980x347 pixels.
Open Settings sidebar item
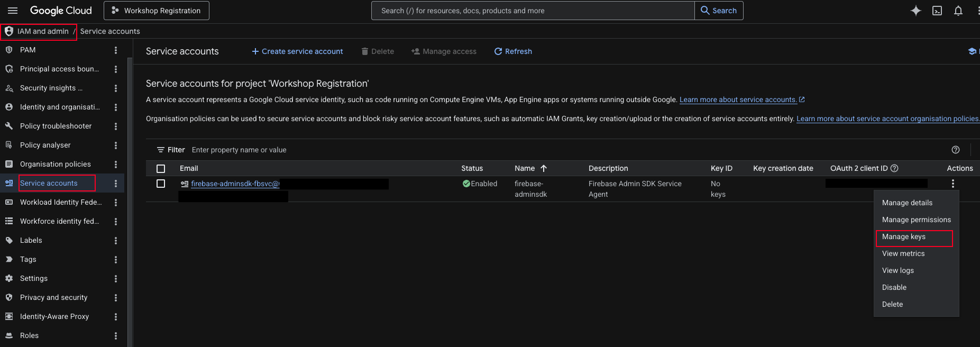(34, 278)
